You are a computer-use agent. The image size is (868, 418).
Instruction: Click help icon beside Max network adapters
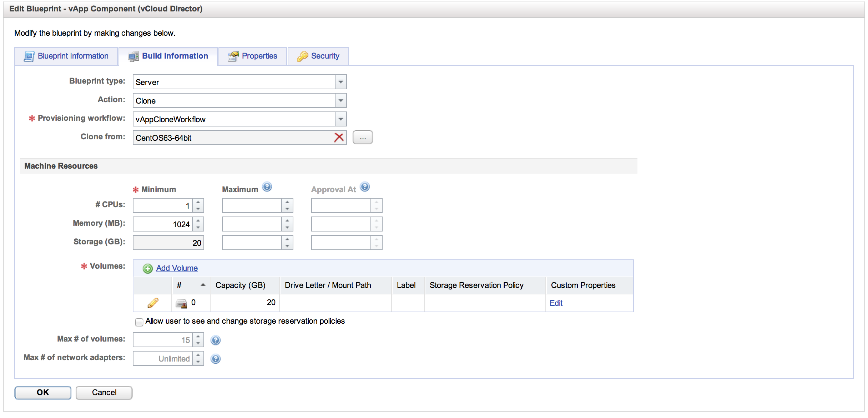215,359
